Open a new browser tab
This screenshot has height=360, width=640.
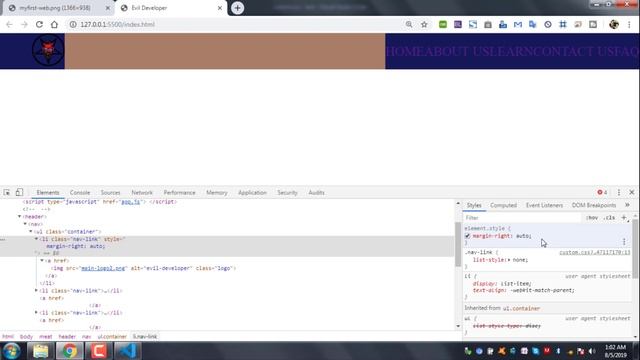point(238,8)
